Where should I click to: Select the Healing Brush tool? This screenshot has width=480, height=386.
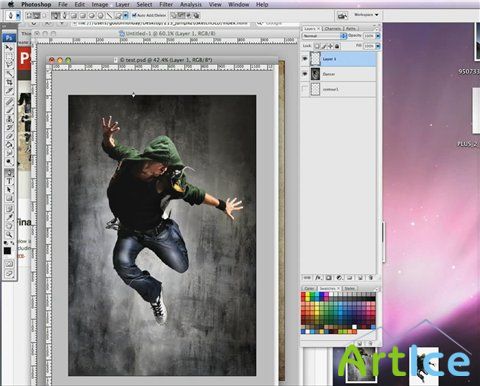click(9, 101)
